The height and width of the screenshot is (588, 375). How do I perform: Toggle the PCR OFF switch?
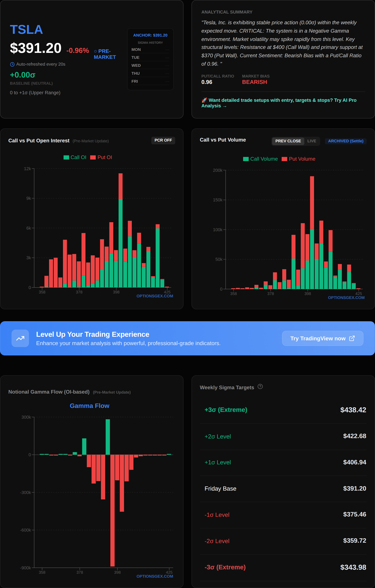[163, 140]
